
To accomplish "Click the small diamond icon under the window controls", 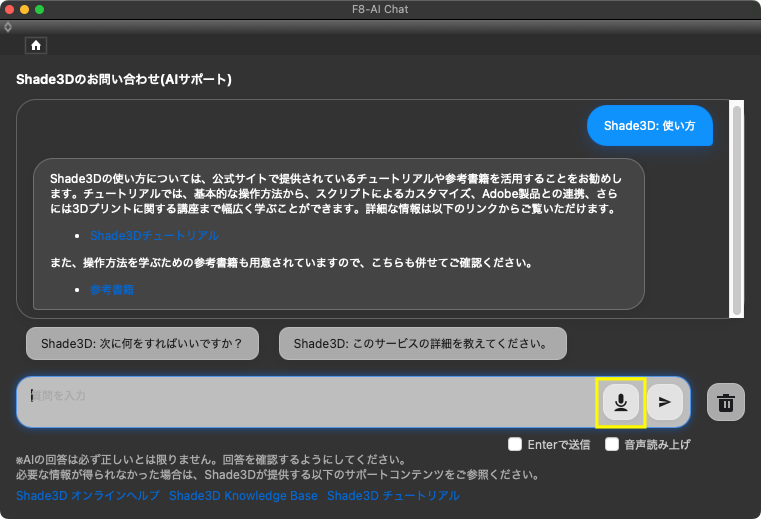I will point(8,27).
